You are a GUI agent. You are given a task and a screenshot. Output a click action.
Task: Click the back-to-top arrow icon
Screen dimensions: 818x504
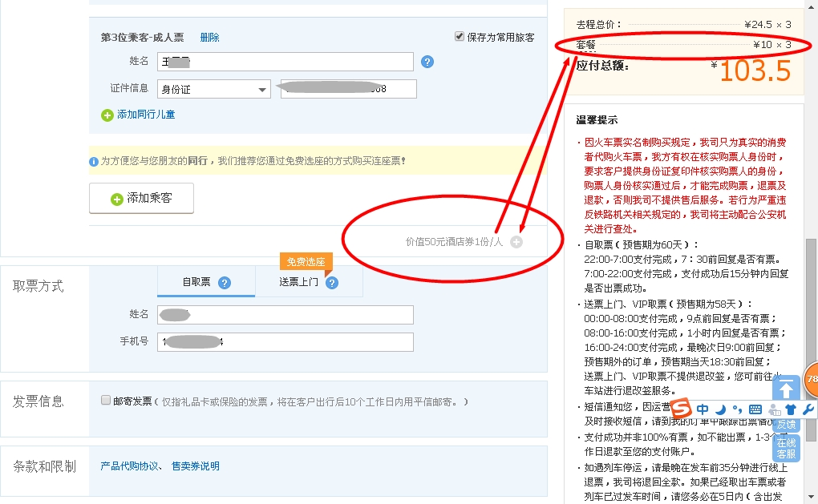point(787,389)
